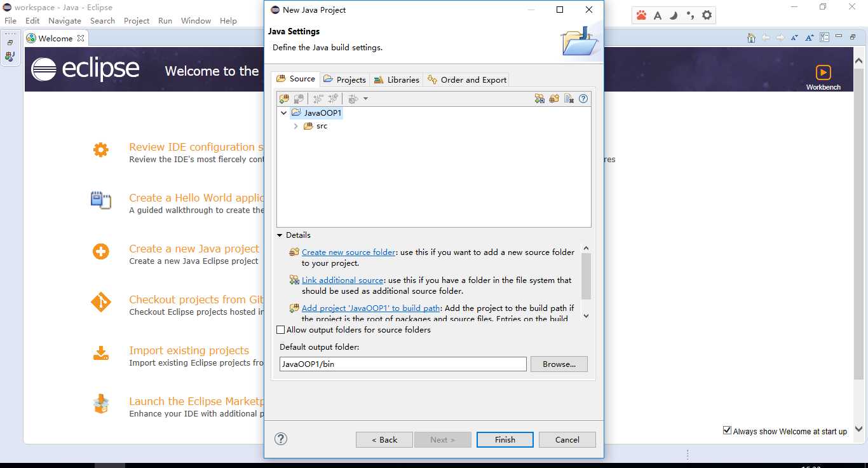Open the Workbench from Welcome page
The height and width of the screenshot is (468, 868).
tap(823, 76)
